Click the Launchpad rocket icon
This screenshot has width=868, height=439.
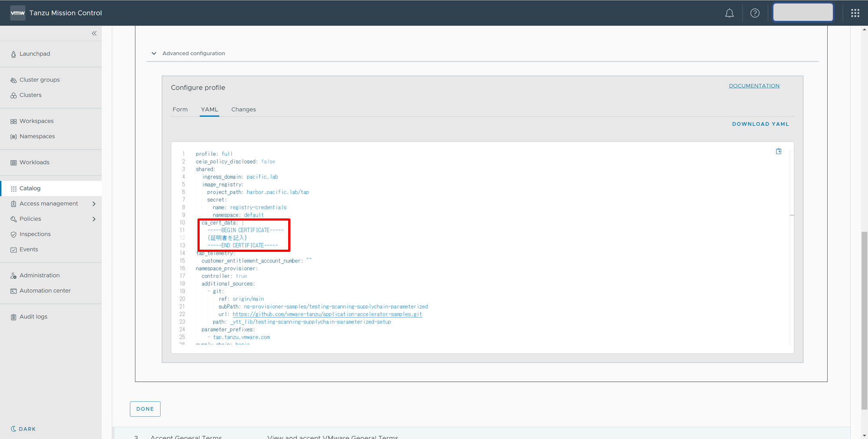(13, 54)
